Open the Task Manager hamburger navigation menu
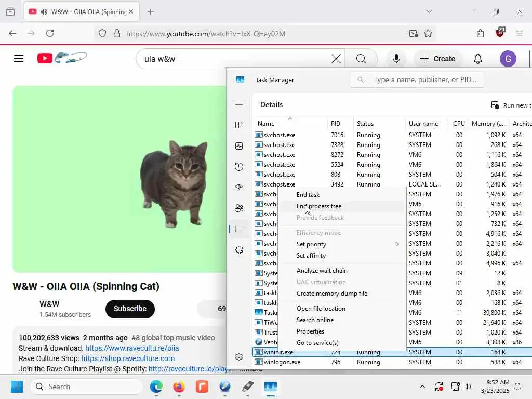Viewport: 532px width, 399px height. pyautogui.click(x=239, y=104)
